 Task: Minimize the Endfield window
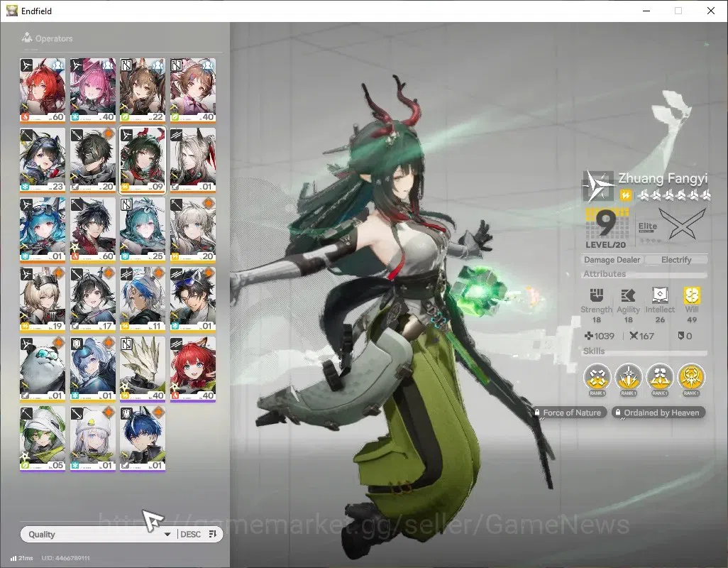pos(646,11)
